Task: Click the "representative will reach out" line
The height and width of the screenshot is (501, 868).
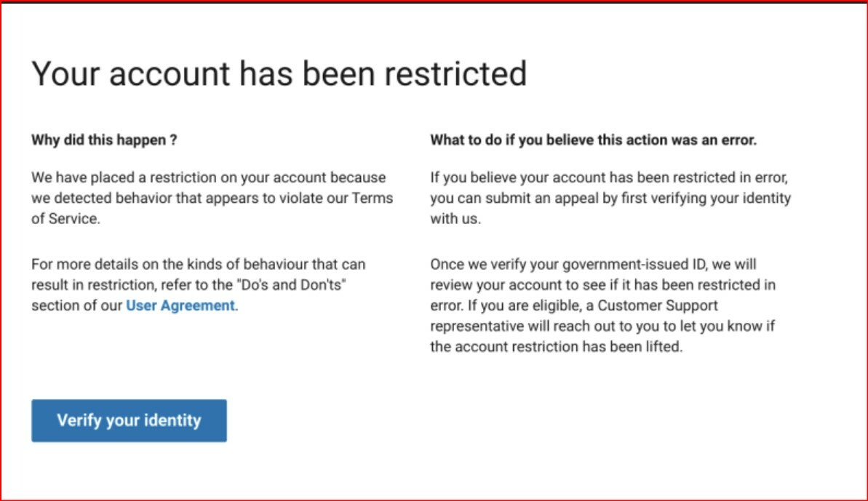Action: [x=602, y=326]
